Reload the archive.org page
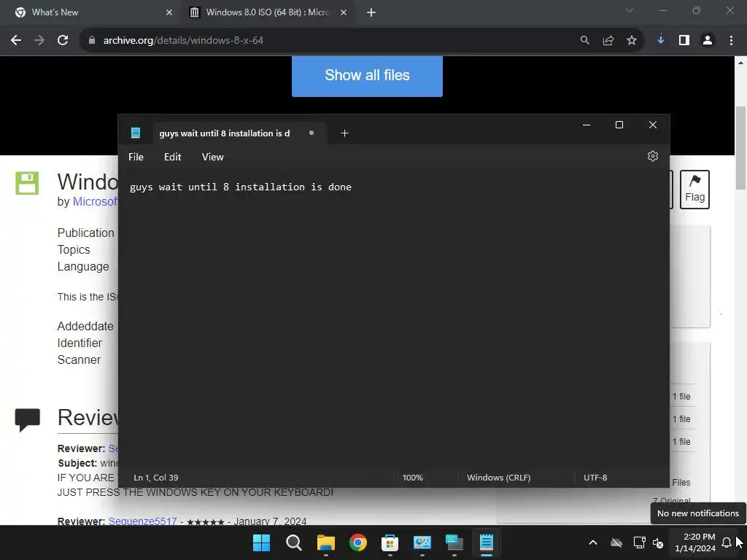747x560 pixels. coord(63,41)
